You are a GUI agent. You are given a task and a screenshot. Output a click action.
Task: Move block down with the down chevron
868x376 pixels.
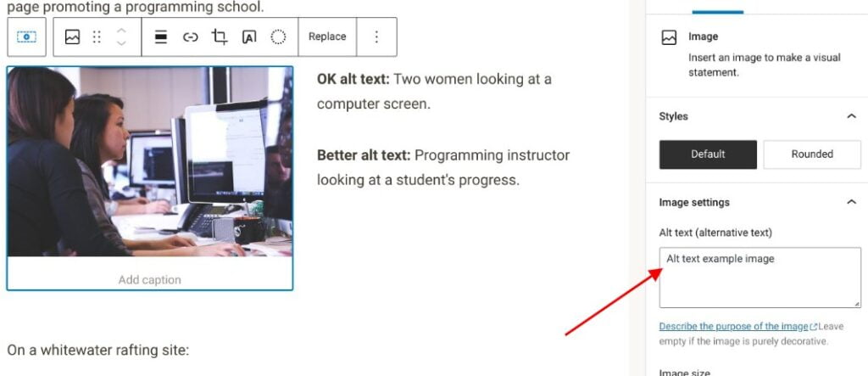click(121, 43)
